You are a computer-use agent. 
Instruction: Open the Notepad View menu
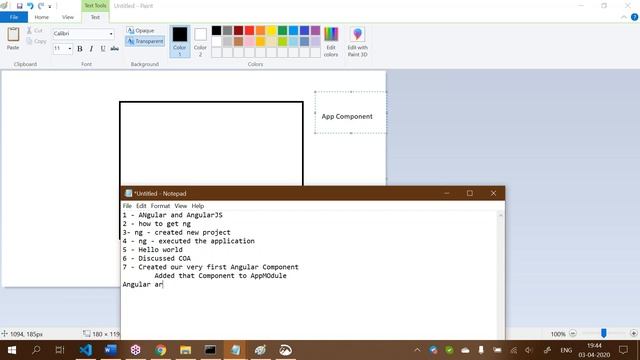pos(180,206)
